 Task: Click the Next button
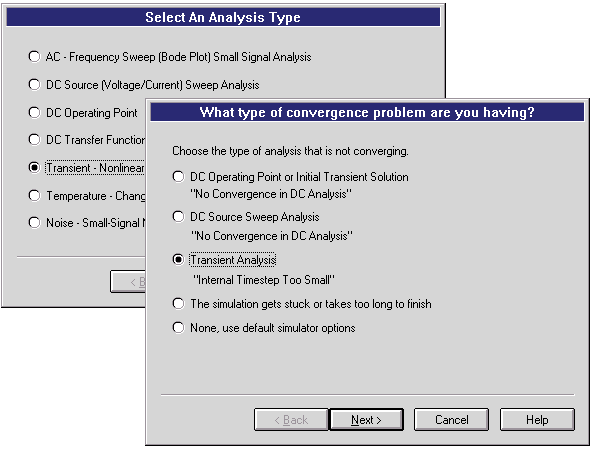tap(366, 420)
